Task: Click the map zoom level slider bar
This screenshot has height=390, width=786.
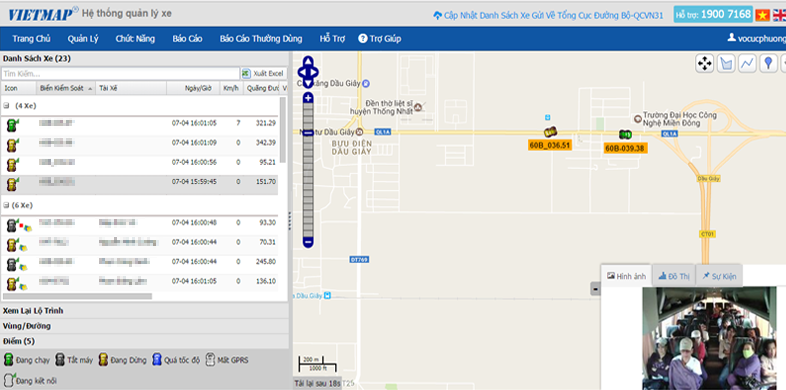Action: pos(308,170)
